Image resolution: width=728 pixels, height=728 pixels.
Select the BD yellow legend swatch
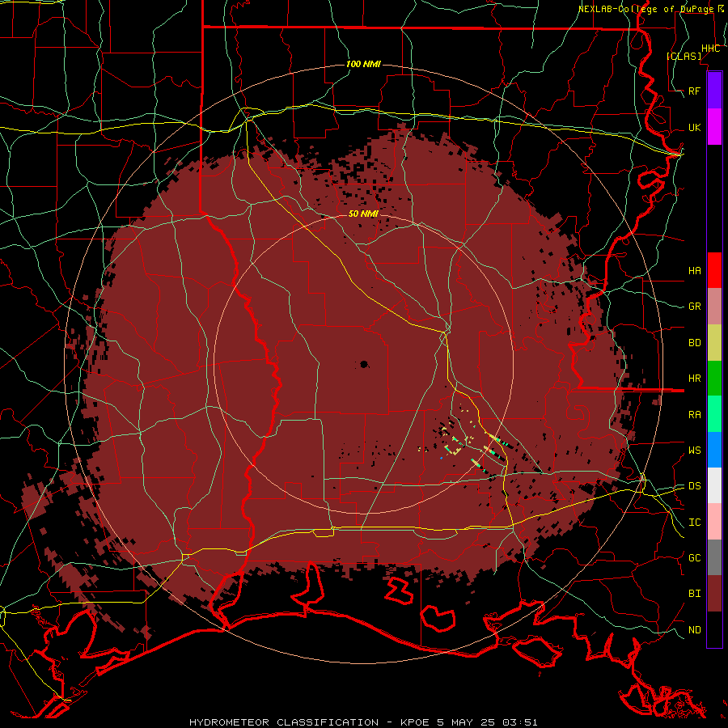click(714, 343)
